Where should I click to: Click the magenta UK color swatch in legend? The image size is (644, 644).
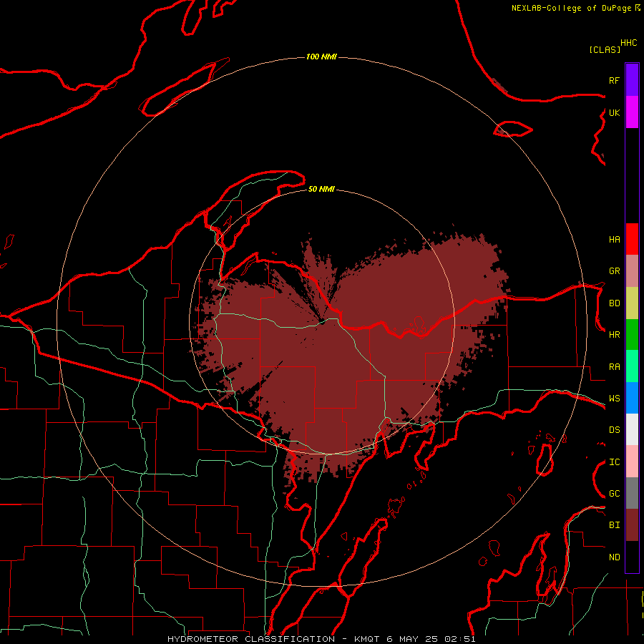click(x=632, y=112)
